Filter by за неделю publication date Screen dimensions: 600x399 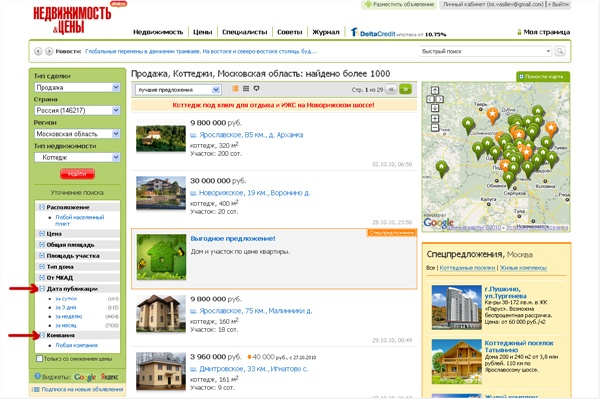pyautogui.click(x=68, y=316)
